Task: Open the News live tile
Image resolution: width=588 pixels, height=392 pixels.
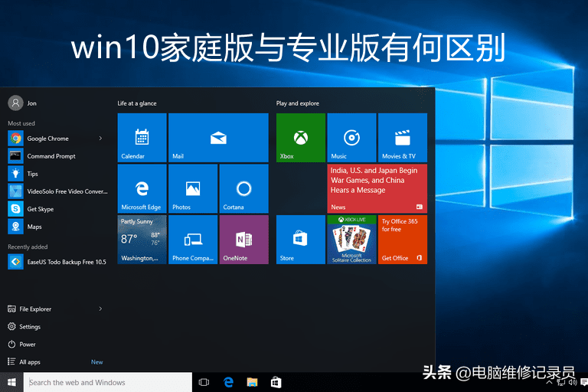Action: (377, 188)
